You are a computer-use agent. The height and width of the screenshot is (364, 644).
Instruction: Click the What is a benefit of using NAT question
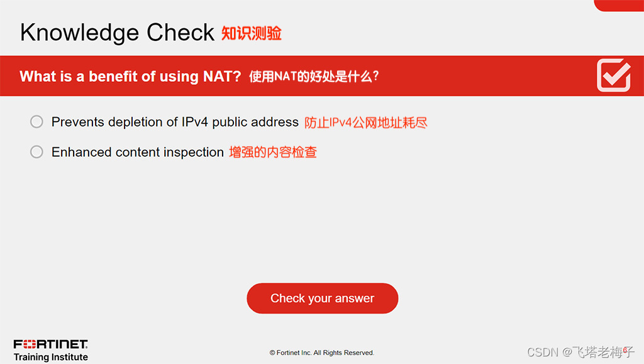(x=130, y=76)
